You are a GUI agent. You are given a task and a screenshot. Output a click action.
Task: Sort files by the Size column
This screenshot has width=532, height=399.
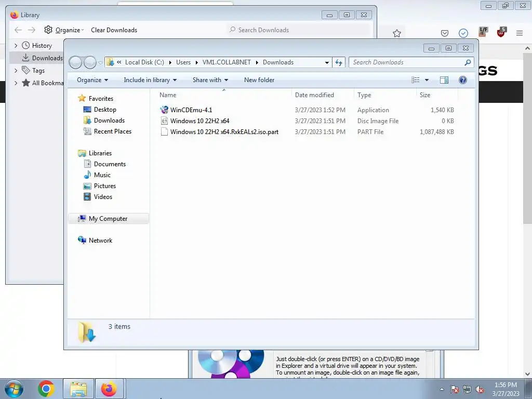coord(436,95)
